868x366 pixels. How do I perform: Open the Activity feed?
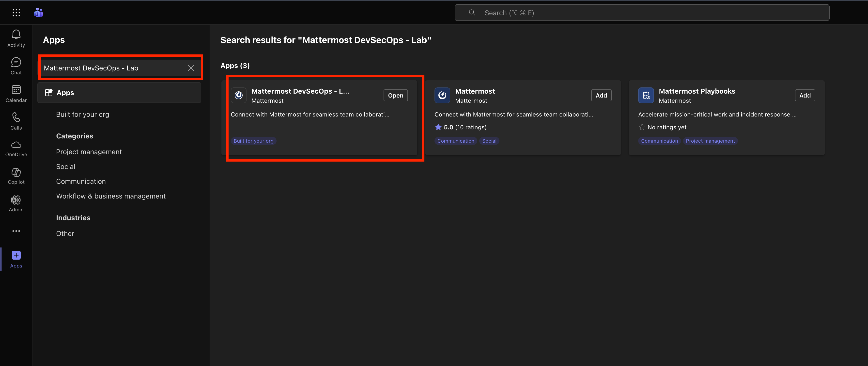click(16, 37)
